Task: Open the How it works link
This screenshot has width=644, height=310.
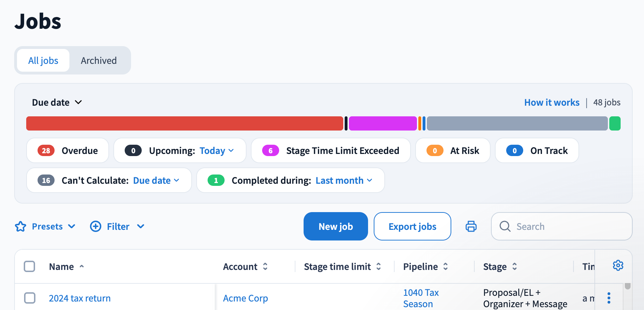Action: (x=552, y=103)
